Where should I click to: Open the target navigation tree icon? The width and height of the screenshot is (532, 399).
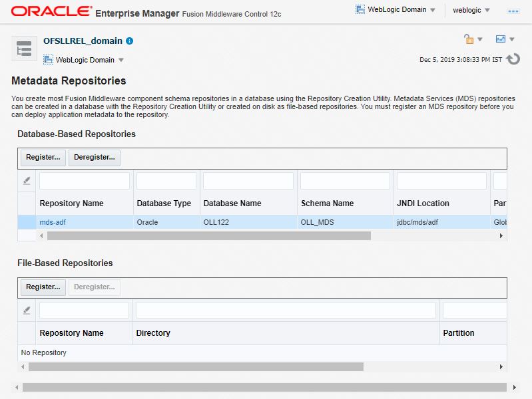[24, 49]
